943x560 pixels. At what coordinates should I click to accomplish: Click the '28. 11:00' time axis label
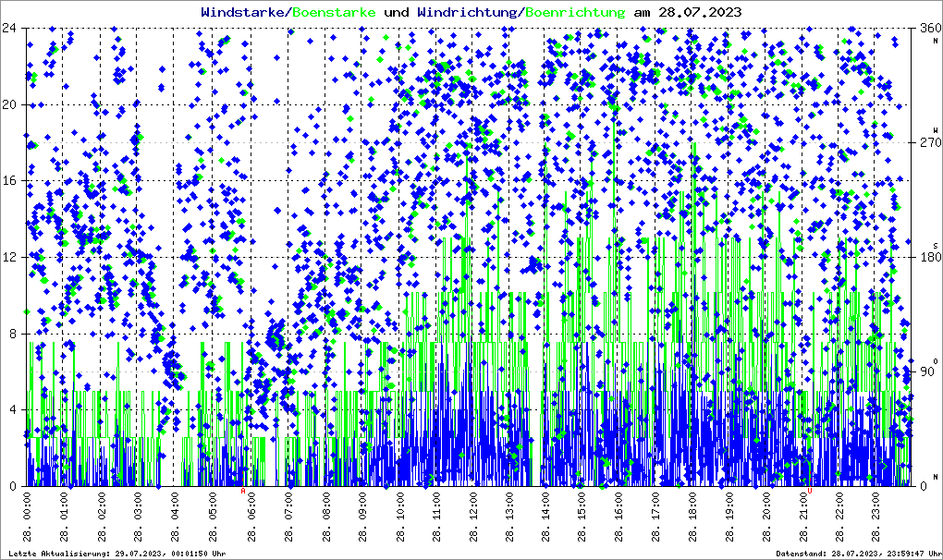point(436,517)
